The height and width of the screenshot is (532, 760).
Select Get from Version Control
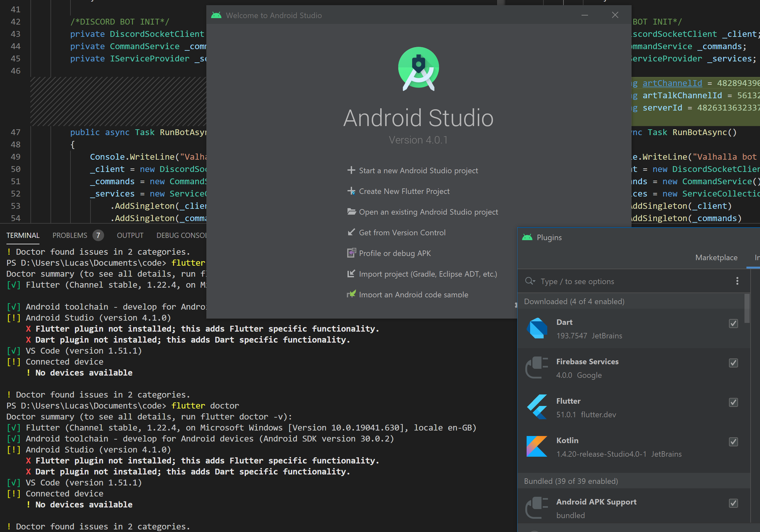(402, 233)
